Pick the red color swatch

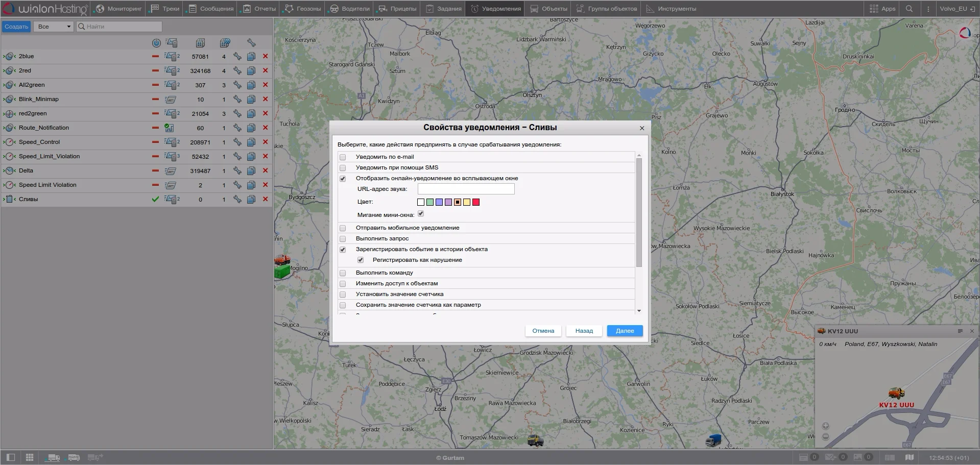[x=476, y=202]
